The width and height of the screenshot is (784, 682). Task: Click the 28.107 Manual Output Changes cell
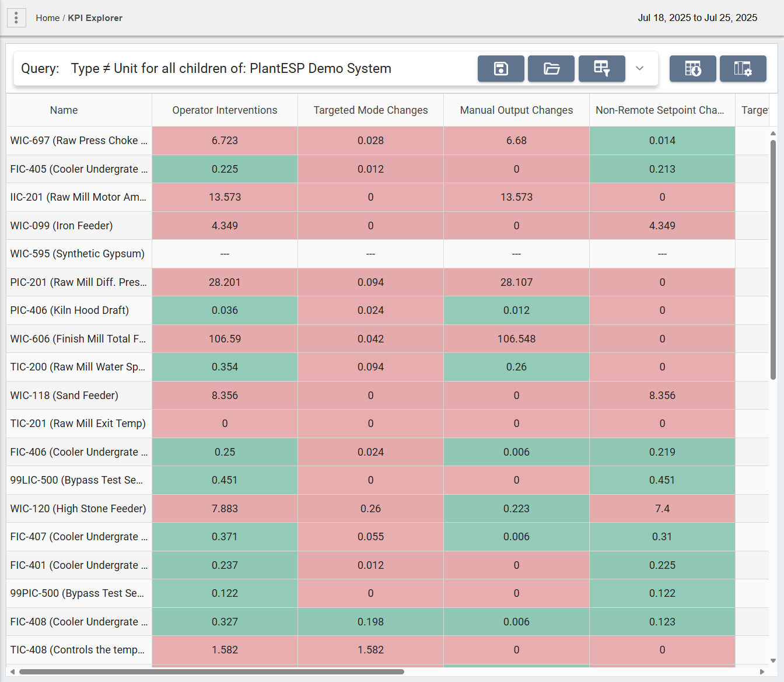pos(517,282)
